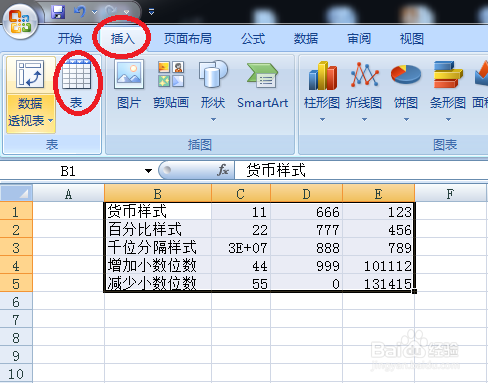Click the formula bar containing 货币样式

361,170
